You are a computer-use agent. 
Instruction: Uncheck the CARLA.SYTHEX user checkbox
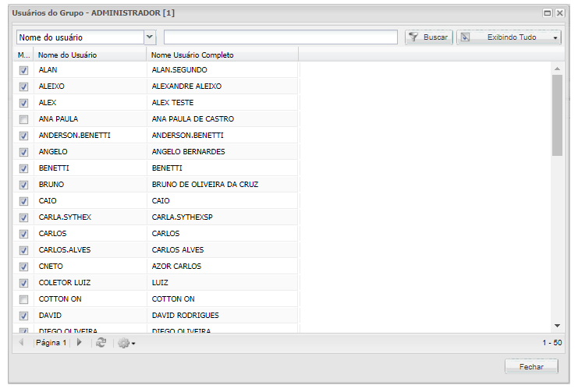click(23, 217)
